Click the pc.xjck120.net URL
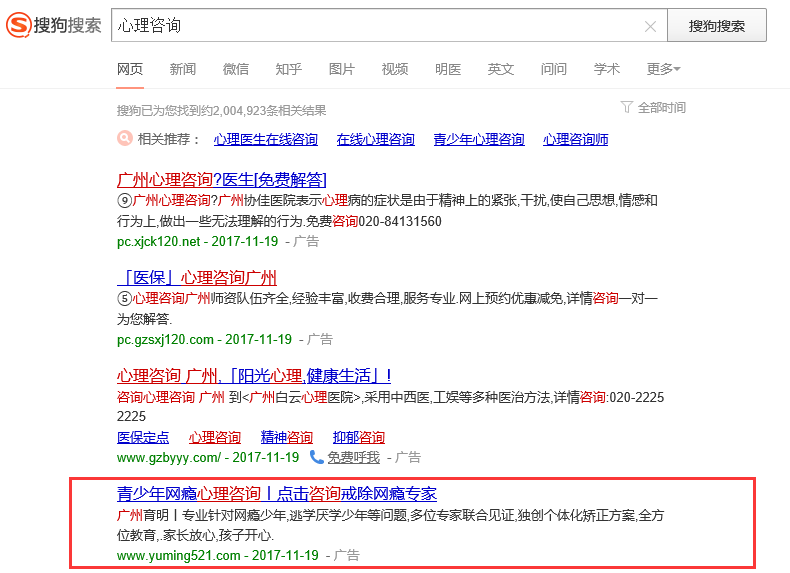Image resolution: width=790 pixels, height=573 pixels. point(159,241)
